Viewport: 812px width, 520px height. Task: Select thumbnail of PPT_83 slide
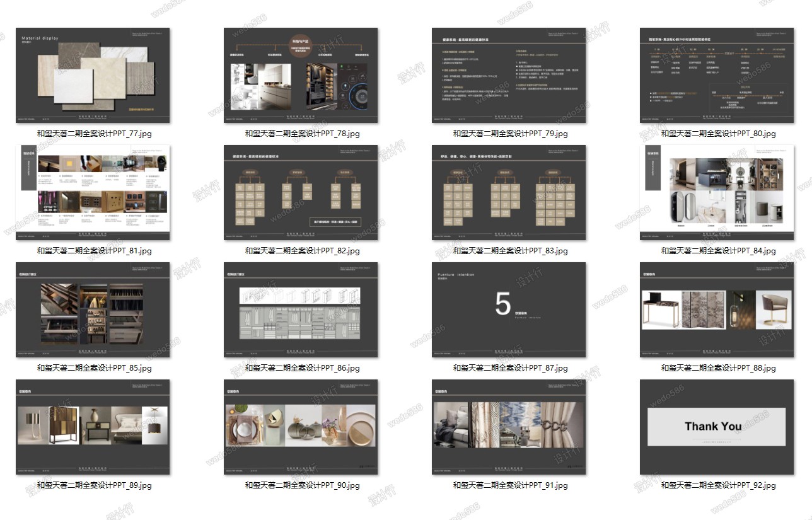pos(509,192)
